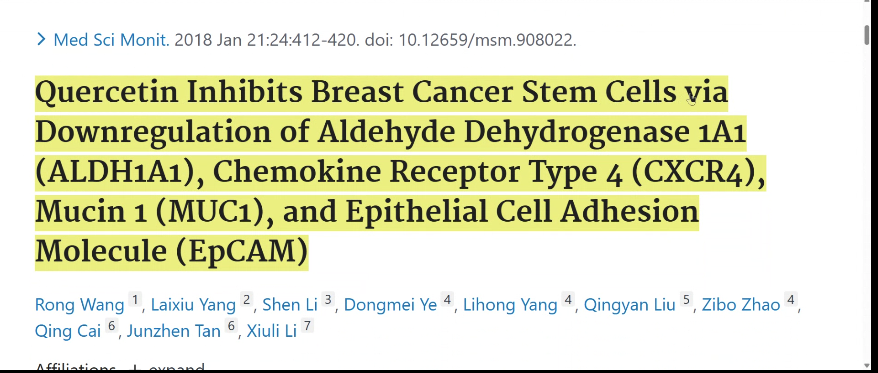Open author Dongmei Ye's link

coord(390,305)
